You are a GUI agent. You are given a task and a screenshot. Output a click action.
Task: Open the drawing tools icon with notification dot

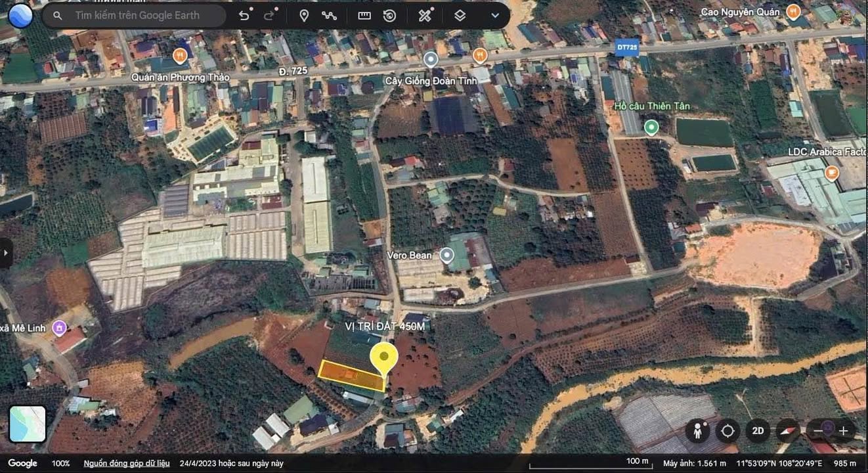pyautogui.click(x=424, y=14)
